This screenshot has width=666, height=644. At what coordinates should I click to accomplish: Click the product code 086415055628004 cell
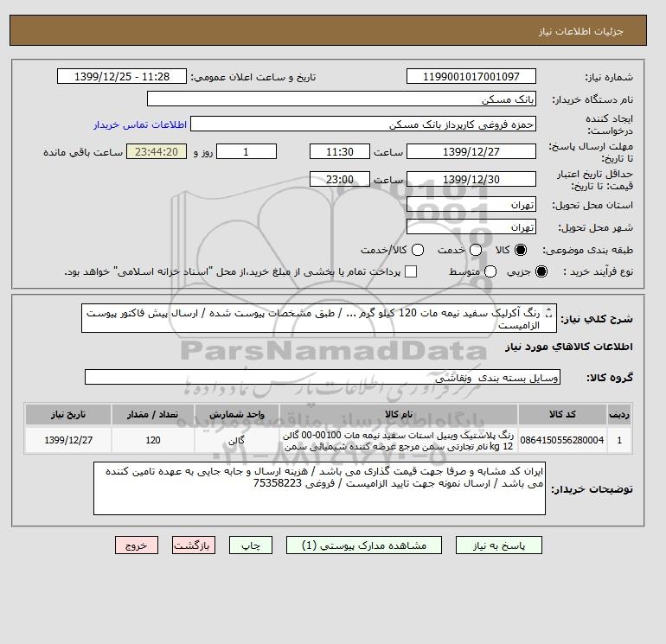click(x=562, y=440)
